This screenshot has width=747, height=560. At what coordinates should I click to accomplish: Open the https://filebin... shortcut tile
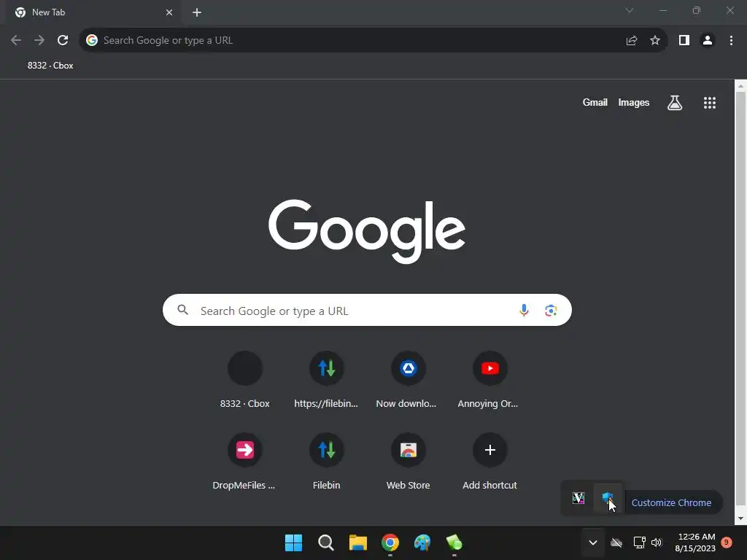coord(326,381)
